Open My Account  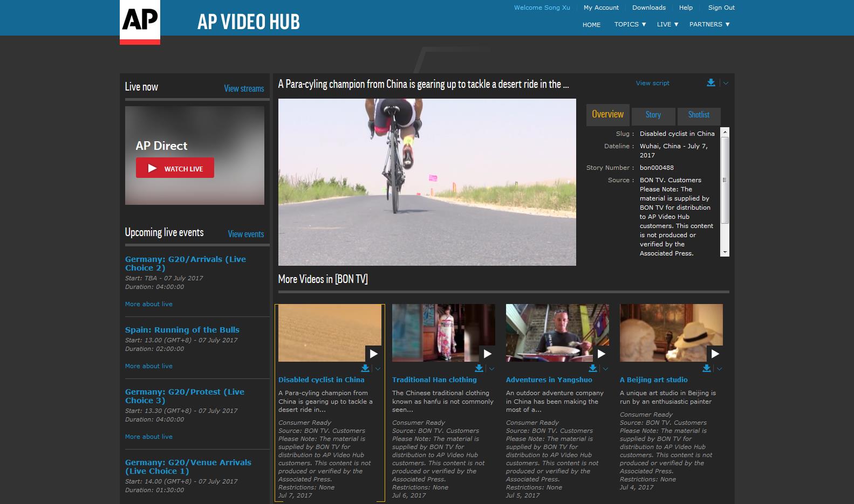pyautogui.click(x=601, y=8)
